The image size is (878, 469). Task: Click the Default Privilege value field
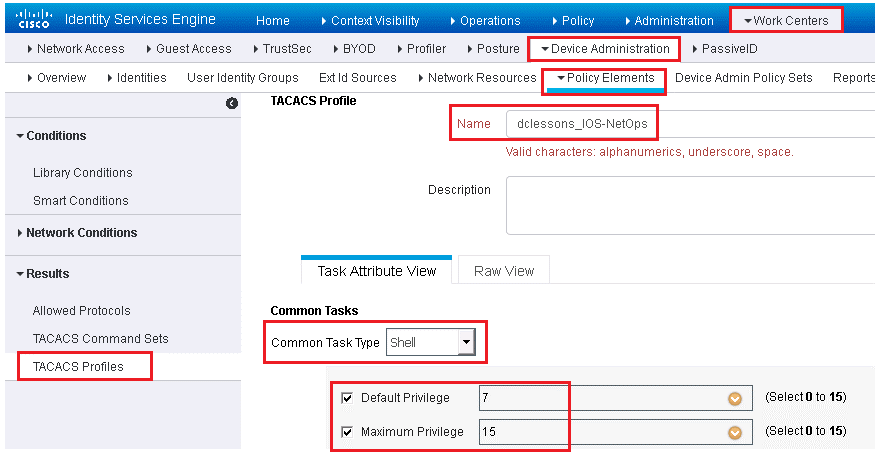[615, 398]
